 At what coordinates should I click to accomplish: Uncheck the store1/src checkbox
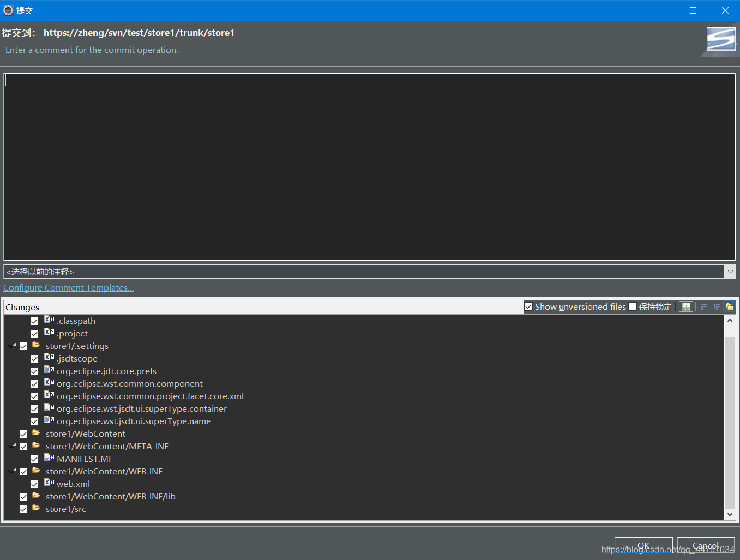click(x=23, y=509)
